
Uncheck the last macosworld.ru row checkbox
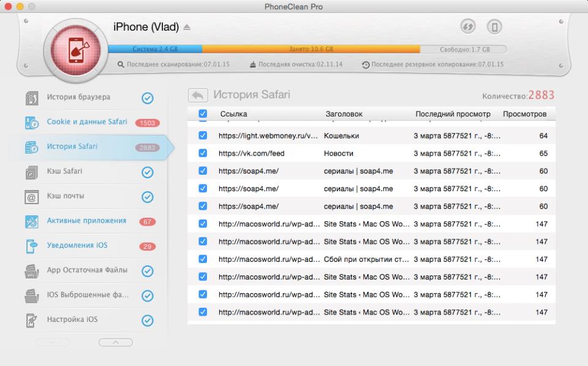pos(203,311)
